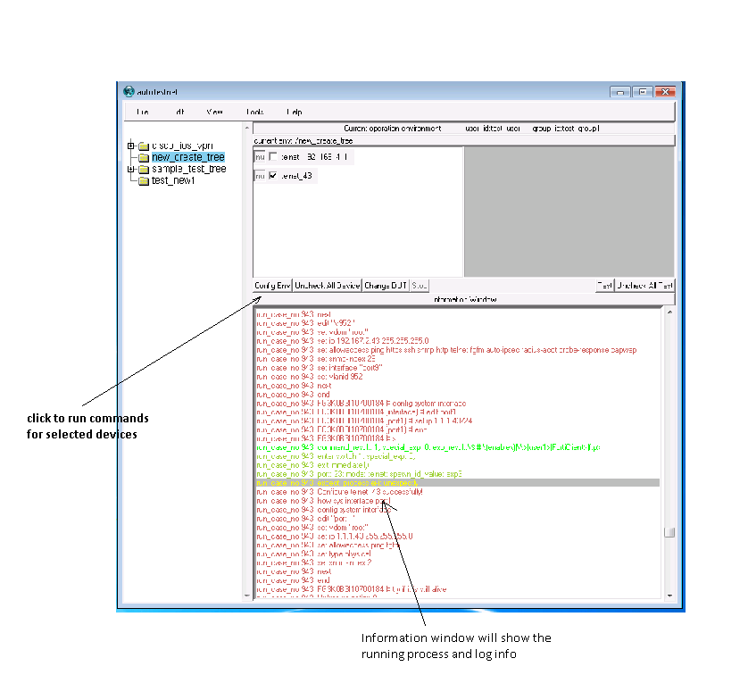Click the test_new1 folder icon
This screenshot has height=700, width=748.
(x=143, y=180)
